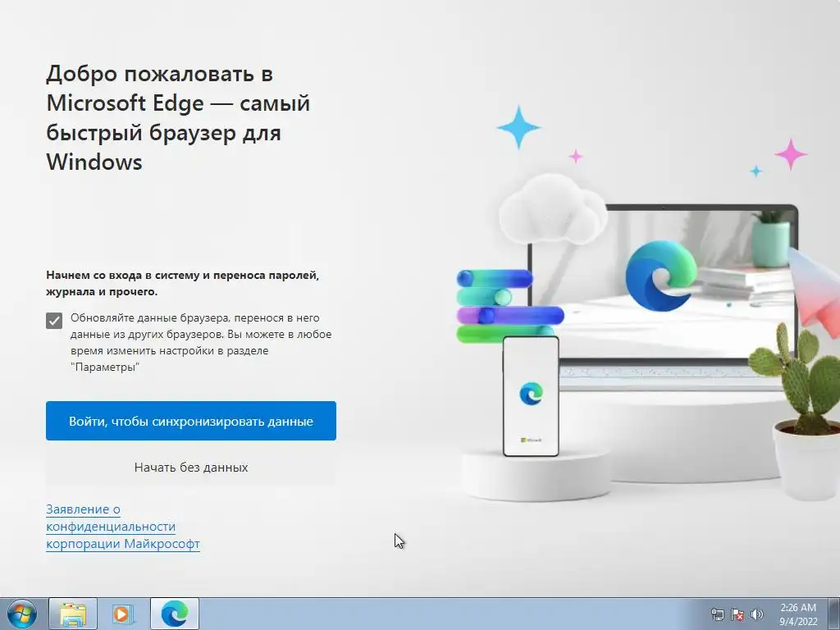Select the Microsoft Edge taskbar icon
Image resolution: width=840 pixels, height=630 pixels.
pyautogui.click(x=175, y=614)
